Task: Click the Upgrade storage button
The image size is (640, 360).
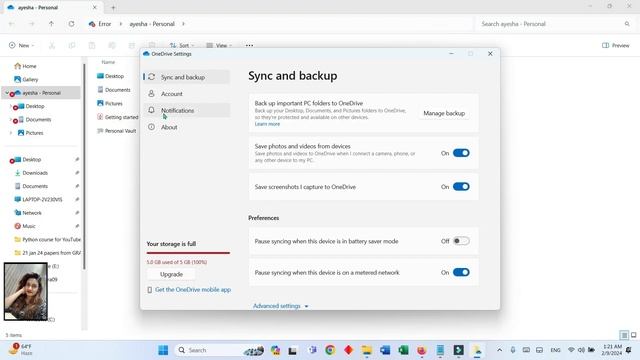Action: 171,274
